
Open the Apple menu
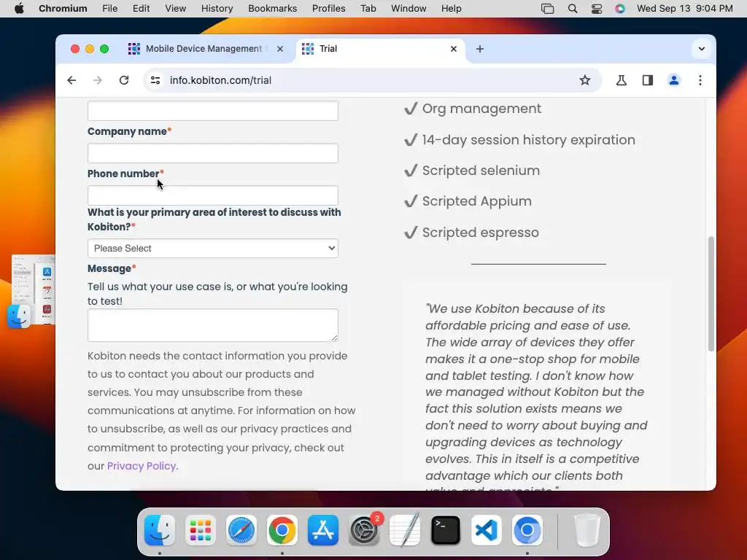point(19,9)
